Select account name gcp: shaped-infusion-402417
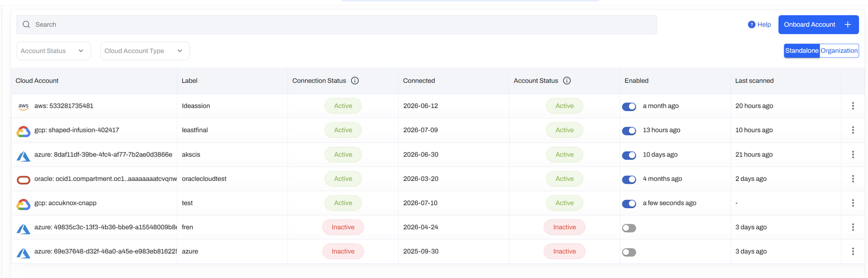Viewport: 868px width, 278px height. click(x=76, y=130)
